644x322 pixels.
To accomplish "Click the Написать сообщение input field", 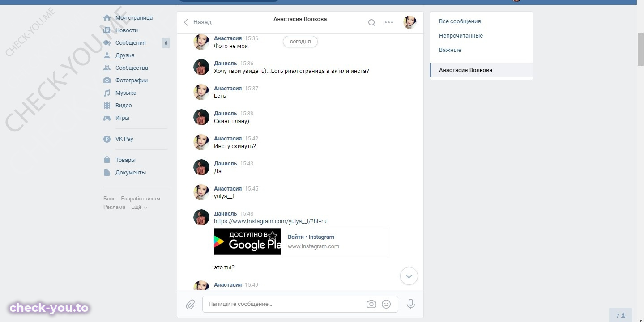I will pyautogui.click(x=300, y=304).
